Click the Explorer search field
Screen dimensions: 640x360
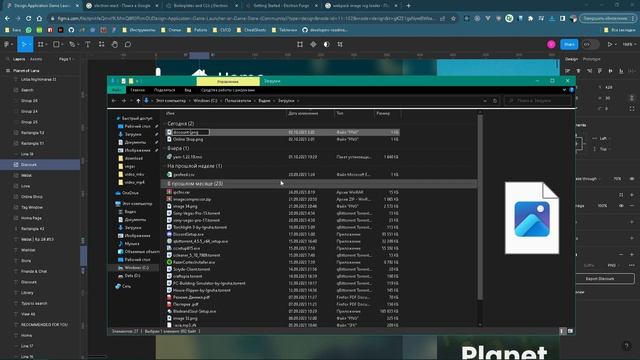point(538,100)
